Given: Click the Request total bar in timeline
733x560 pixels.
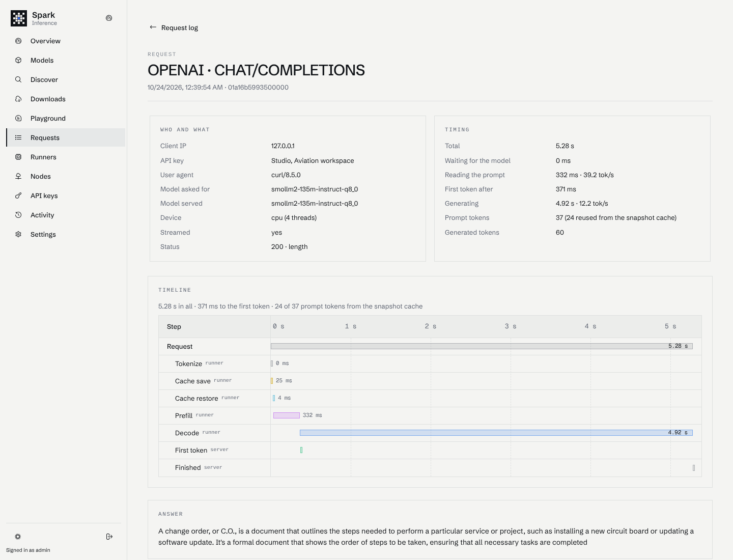Looking at the screenshot, I should click(482, 346).
